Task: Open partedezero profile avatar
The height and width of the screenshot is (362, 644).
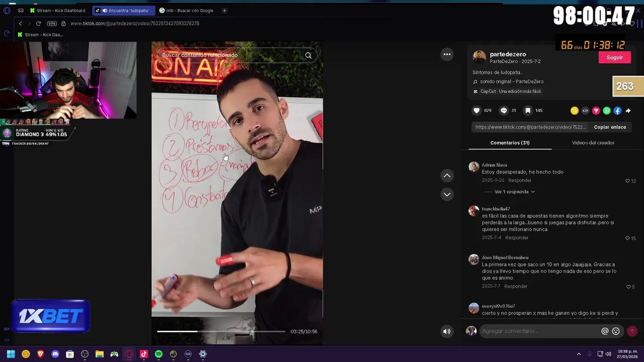Action: [x=479, y=57]
